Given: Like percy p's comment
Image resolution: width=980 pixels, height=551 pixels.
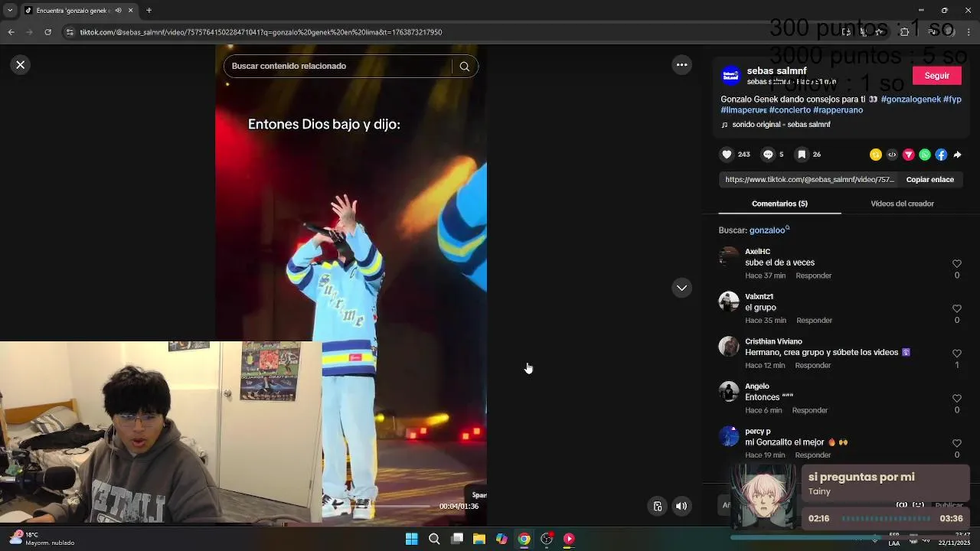Looking at the screenshot, I should pyautogui.click(x=956, y=443).
